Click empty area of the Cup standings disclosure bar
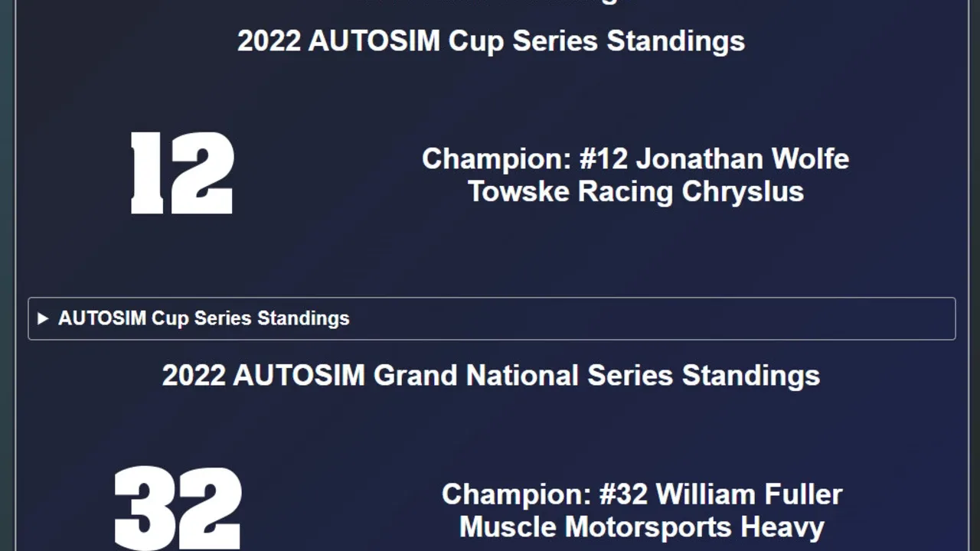The width and height of the screenshot is (980, 551). click(x=651, y=318)
